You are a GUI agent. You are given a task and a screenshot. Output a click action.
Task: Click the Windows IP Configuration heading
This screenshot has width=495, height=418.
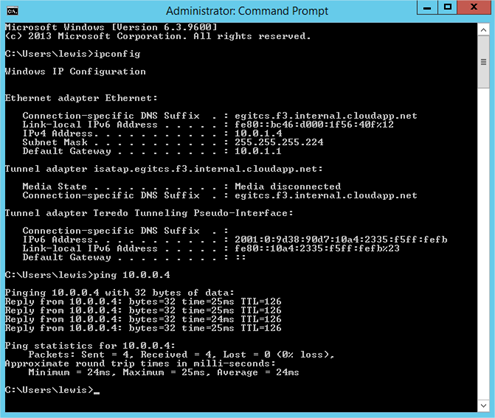coord(75,72)
